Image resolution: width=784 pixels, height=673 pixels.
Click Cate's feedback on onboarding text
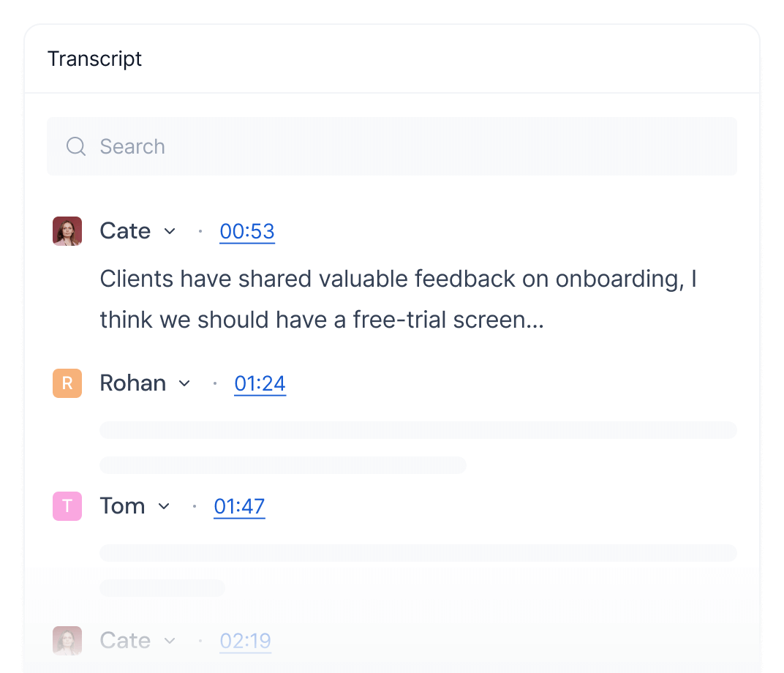pos(398,299)
